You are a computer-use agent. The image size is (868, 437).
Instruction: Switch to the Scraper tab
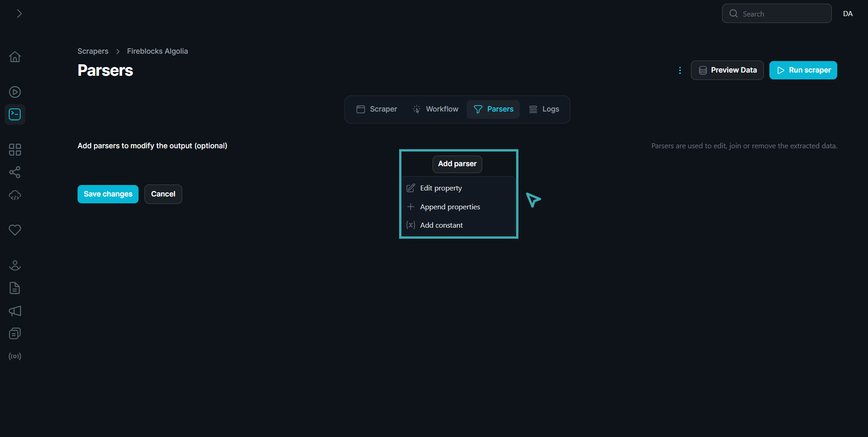(x=377, y=109)
